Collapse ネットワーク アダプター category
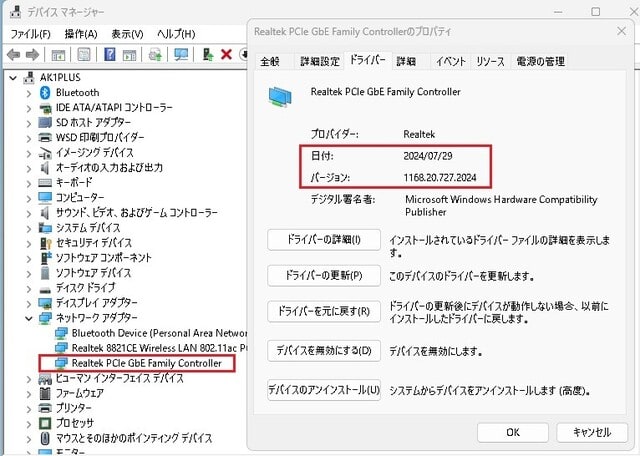 pyautogui.click(x=29, y=318)
